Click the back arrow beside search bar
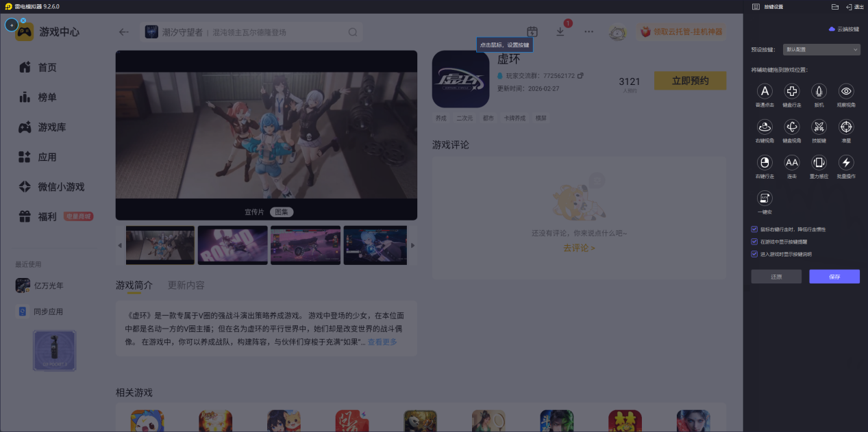The height and width of the screenshot is (432, 868). [123, 31]
